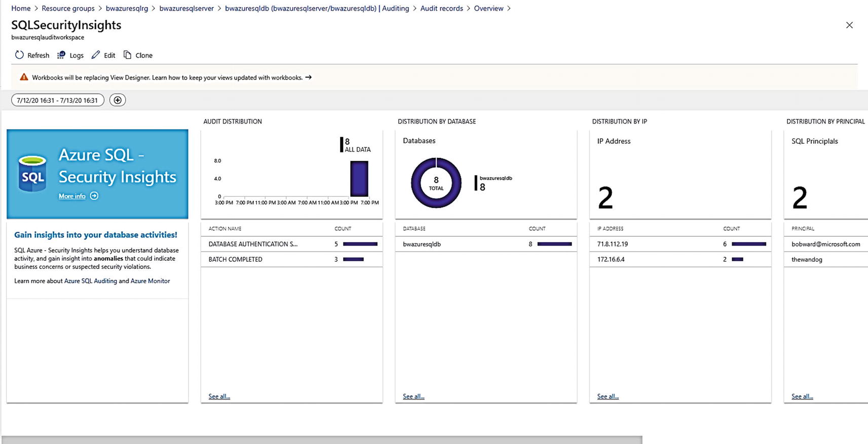Open the Logs icon in the toolbar
Viewport: 868px width, 444px height.
click(61, 55)
